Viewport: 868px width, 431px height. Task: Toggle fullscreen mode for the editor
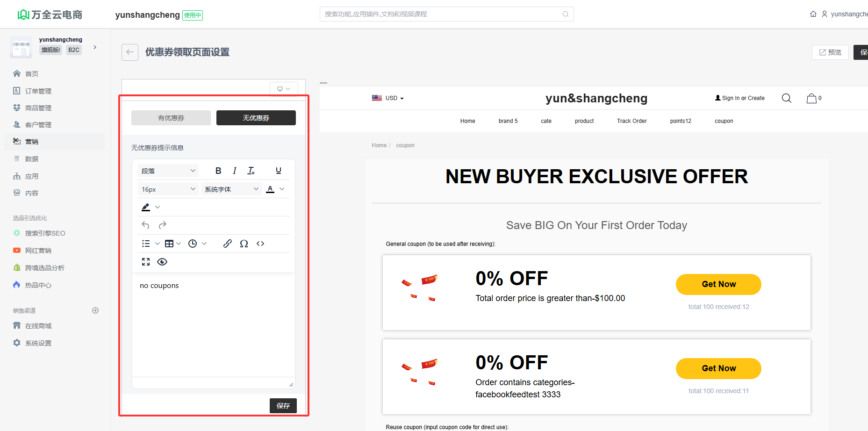pos(146,262)
